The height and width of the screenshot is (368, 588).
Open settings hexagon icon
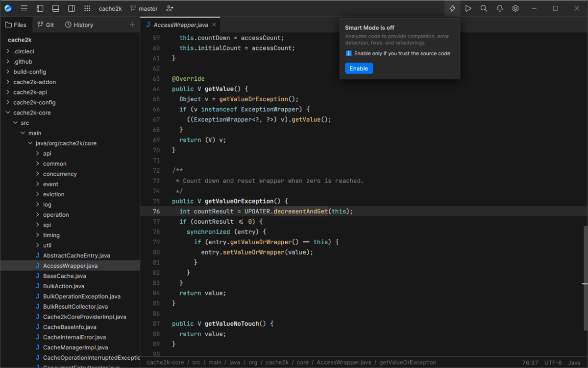515,8
